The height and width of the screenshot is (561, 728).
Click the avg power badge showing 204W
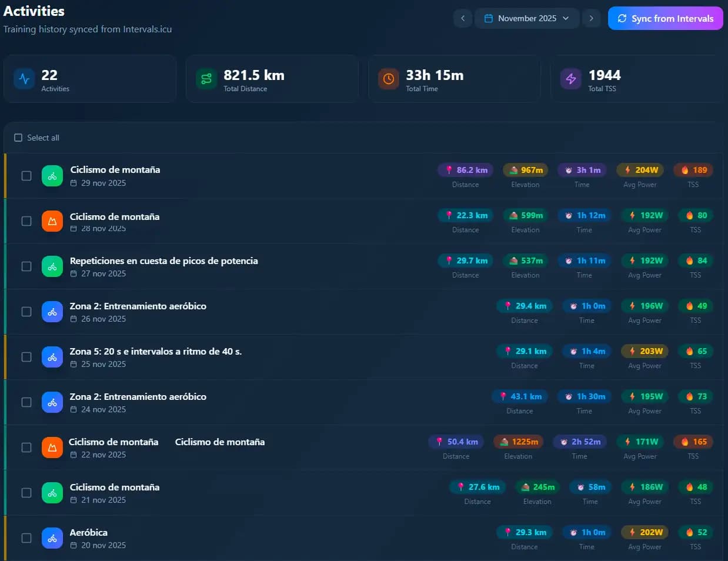pos(640,169)
